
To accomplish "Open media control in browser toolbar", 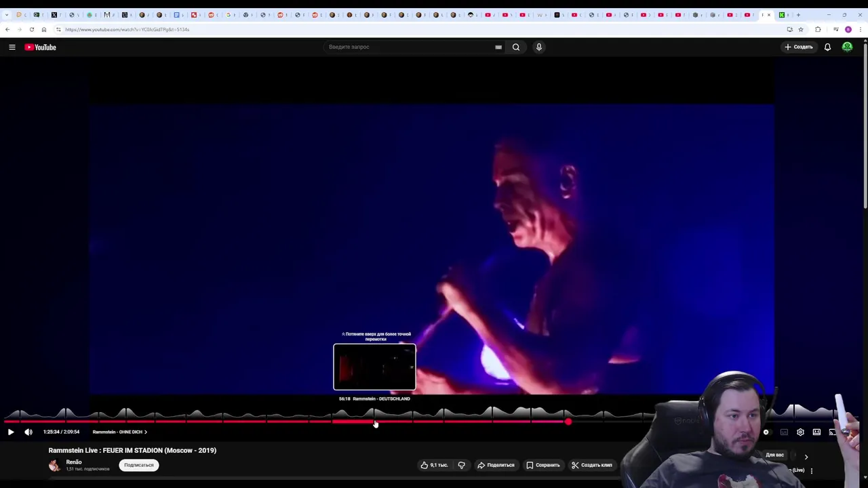I will pyautogui.click(x=836, y=29).
